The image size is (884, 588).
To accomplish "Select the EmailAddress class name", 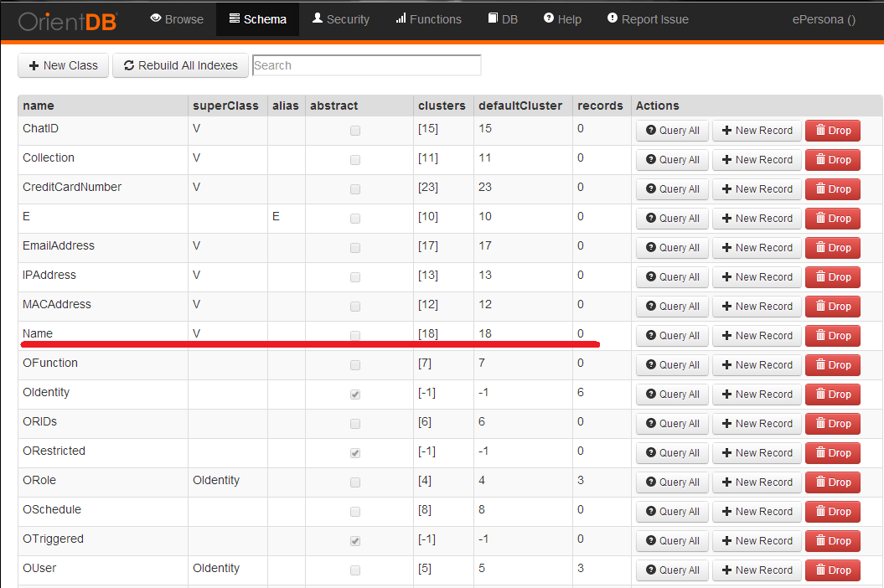I will coord(58,245).
